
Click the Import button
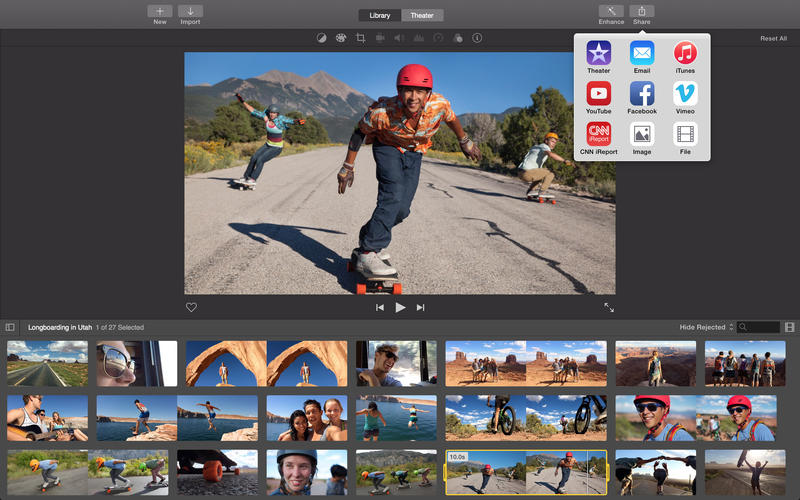pyautogui.click(x=190, y=12)
